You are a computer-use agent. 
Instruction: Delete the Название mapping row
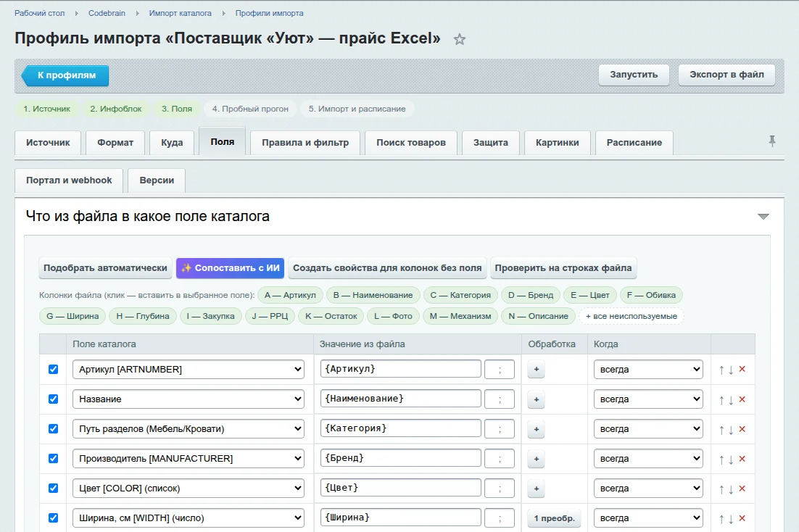pyautogui.click(x=742, y=399)
